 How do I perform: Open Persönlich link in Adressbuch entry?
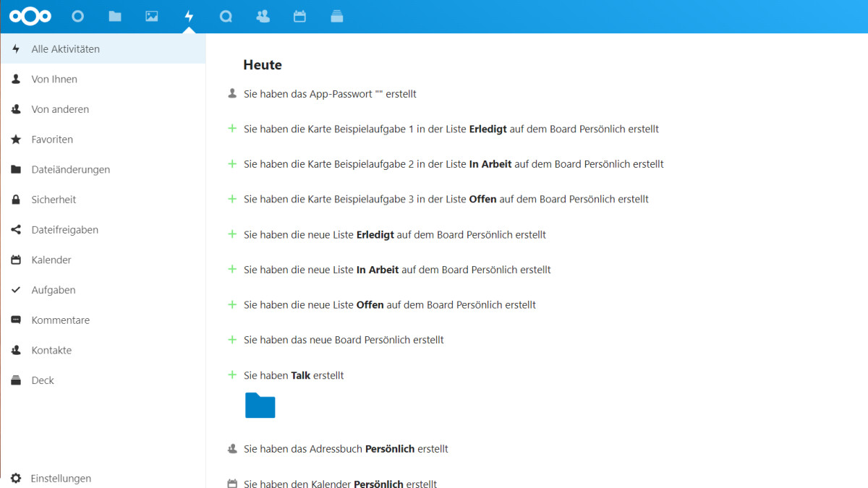[390, 449]
